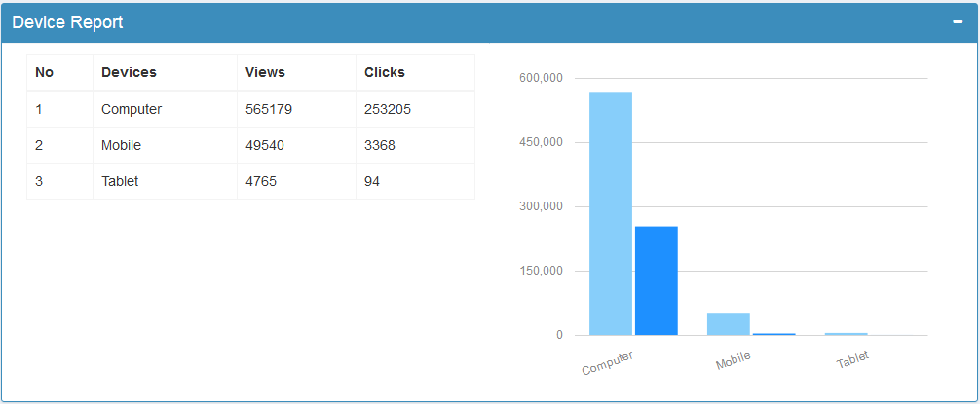Select the Mobile row device name

[121, 145]
